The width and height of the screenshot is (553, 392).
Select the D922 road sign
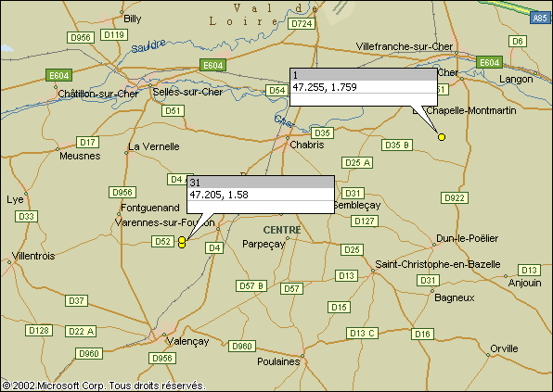(455, 198)
